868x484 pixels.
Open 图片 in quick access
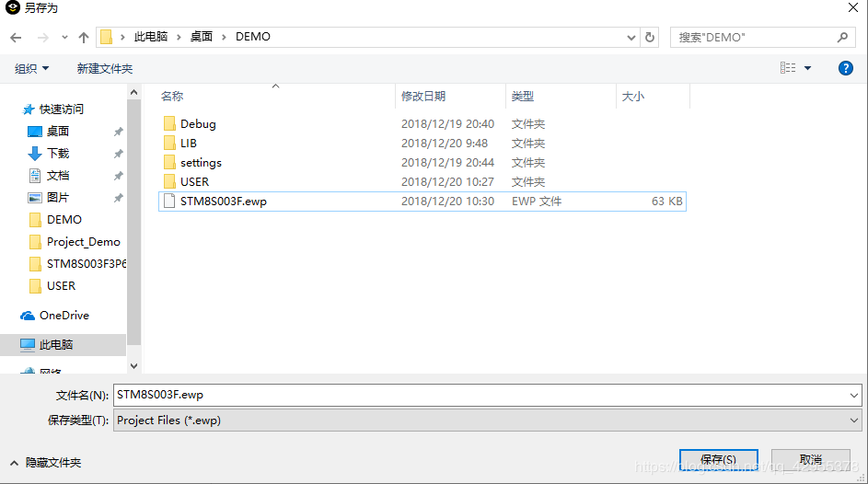58,198
